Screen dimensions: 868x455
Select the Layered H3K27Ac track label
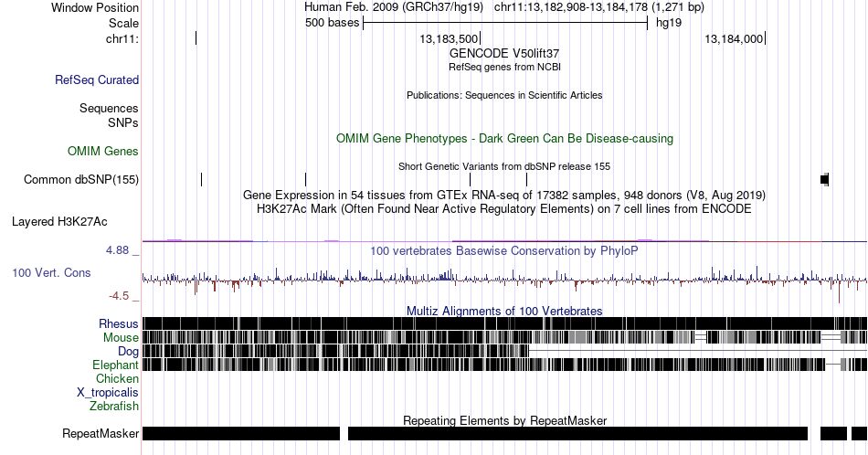pyautogui.click(x=59, y=221)
